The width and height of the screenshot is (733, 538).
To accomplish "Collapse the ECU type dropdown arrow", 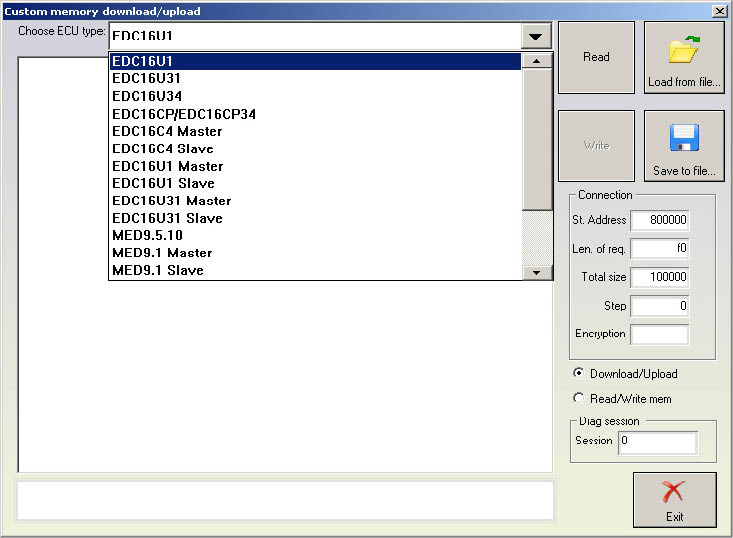I will (537, 36).
